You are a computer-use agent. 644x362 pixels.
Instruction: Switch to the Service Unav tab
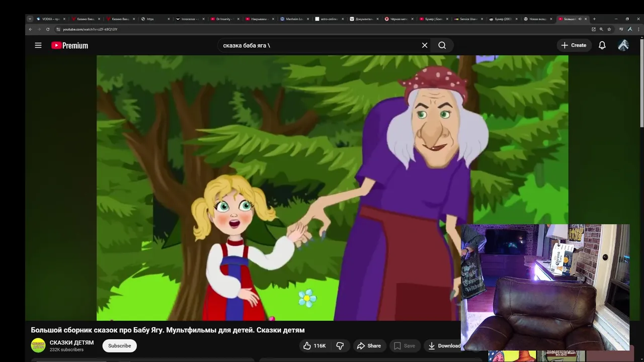coord(468,19)
